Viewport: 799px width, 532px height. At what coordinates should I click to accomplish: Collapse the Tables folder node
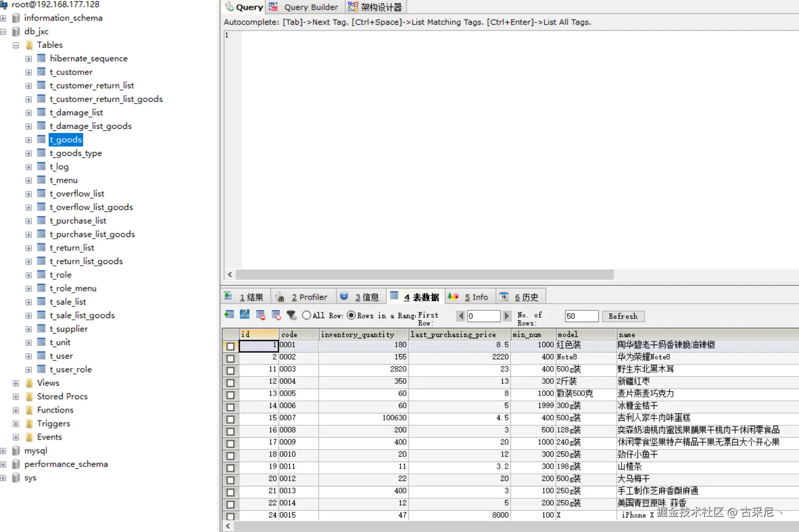[16, 45]
